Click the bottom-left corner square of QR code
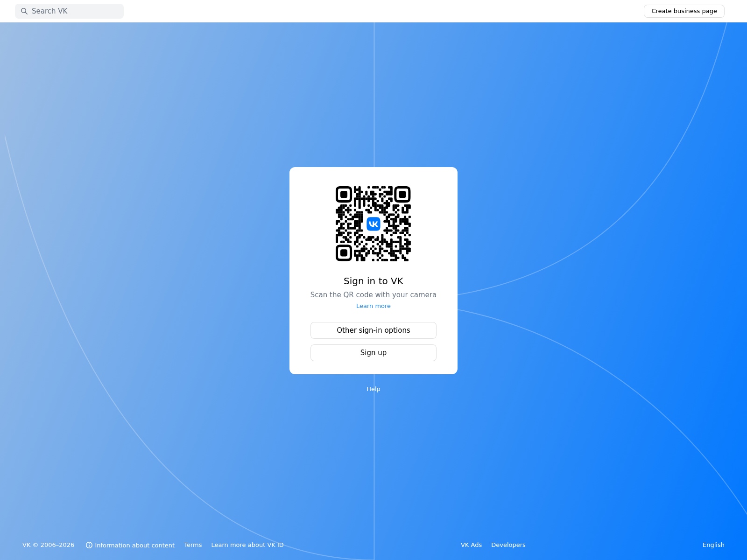747x560 pixels. click(344, 253)
